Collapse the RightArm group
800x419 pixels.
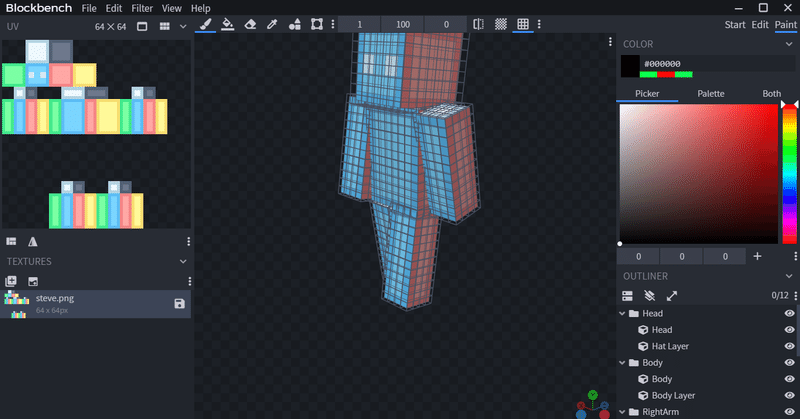coord(622,411)
